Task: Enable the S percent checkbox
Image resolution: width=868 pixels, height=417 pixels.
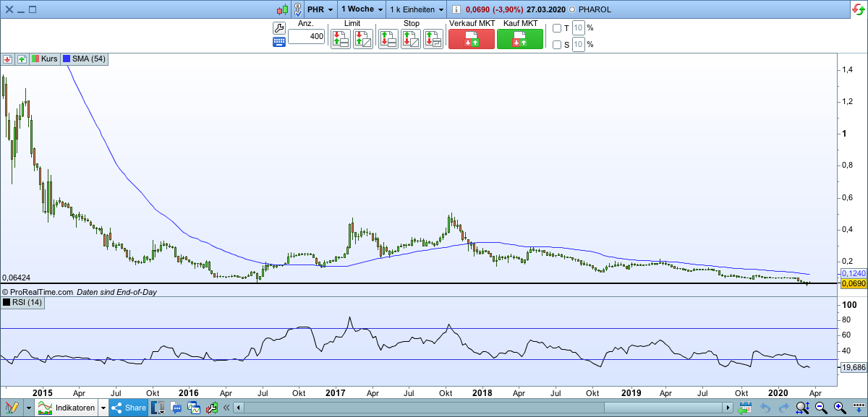Action: pyautogui.click(x=557, y=45)
